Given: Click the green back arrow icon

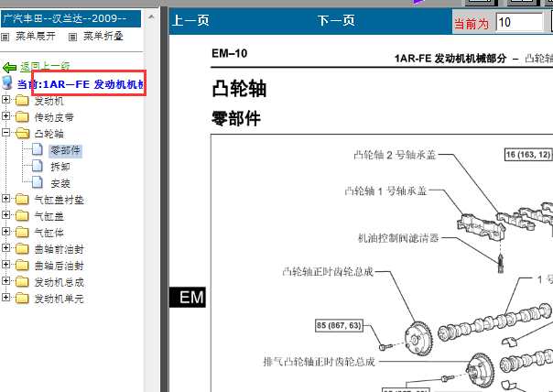Looking at the screenshot, I should click(9, 67).
